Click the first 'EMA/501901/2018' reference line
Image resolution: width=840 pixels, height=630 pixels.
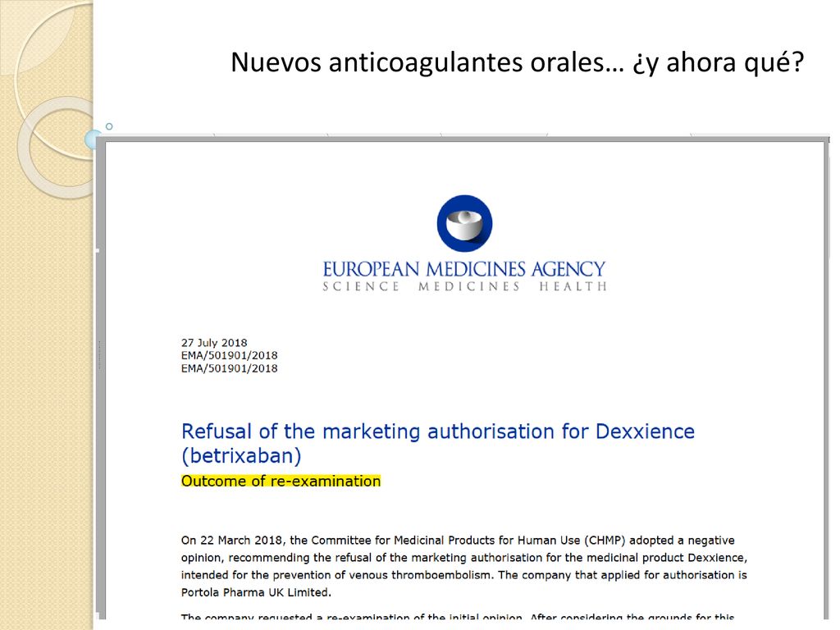(x=230, y=356)
